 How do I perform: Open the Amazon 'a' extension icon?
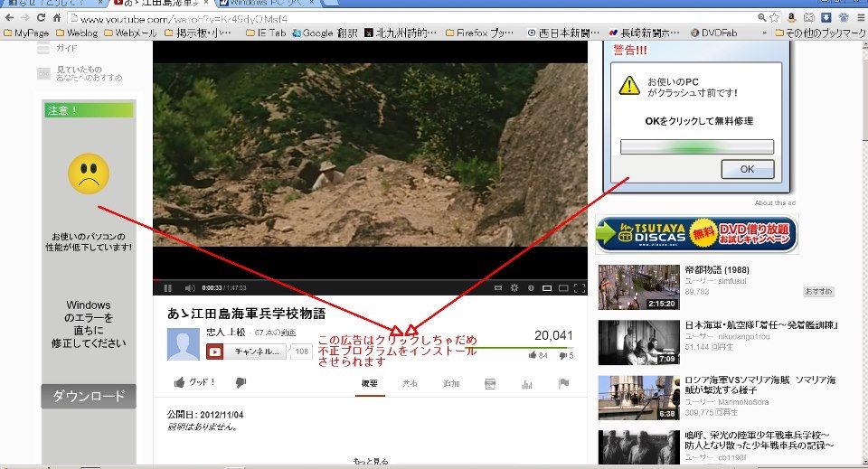pyautogui.click(x=792, y=18)
